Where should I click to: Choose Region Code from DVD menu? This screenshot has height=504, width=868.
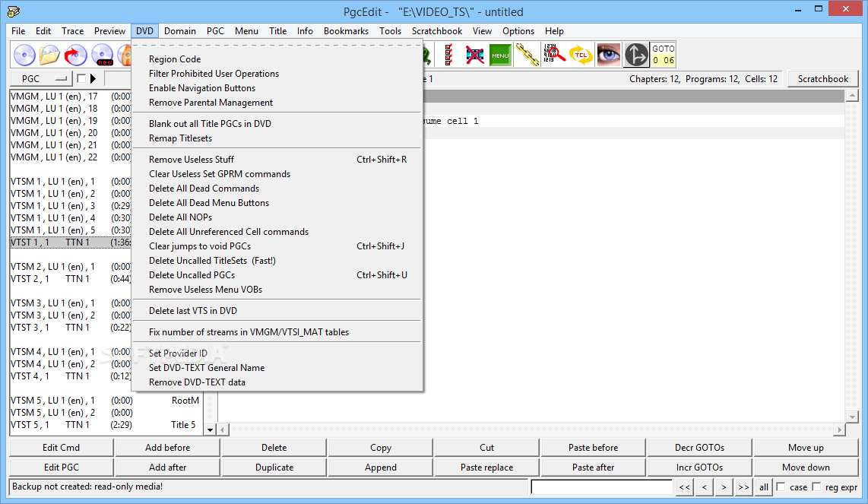277,59
